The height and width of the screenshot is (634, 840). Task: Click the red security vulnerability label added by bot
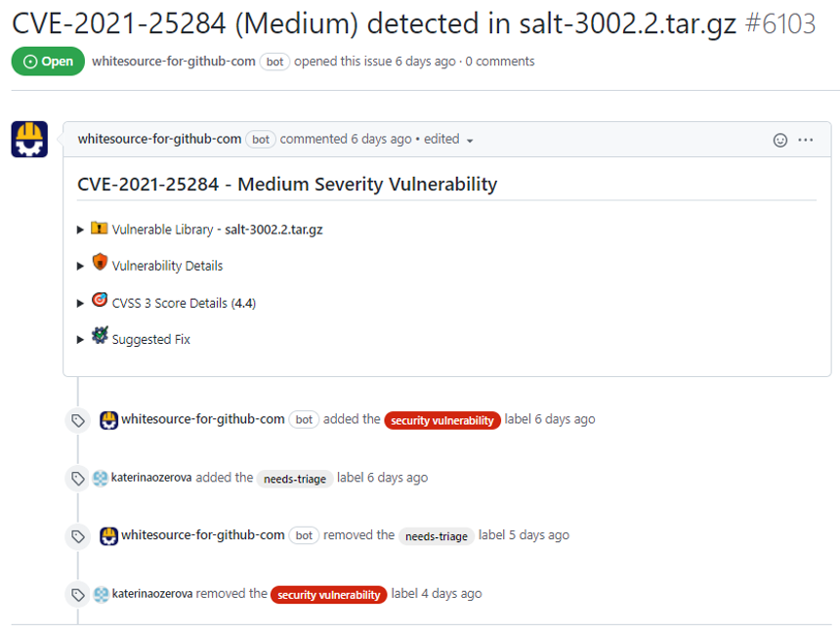442,420
